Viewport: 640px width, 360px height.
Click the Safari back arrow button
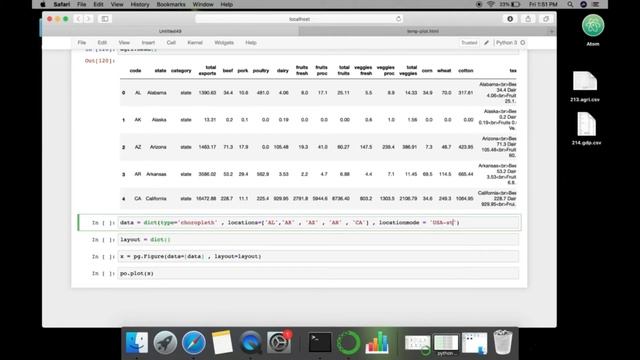tap(78, 19)
